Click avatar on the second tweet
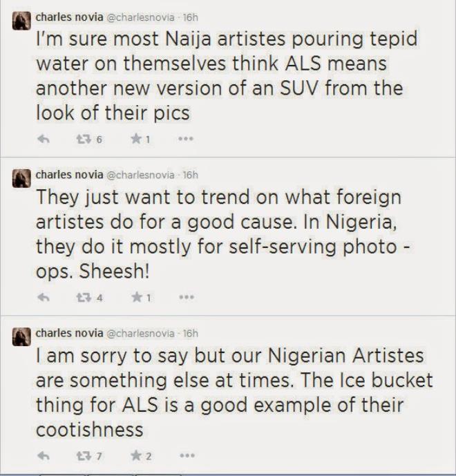The image size is (456, 476). [x=22, y=177]
